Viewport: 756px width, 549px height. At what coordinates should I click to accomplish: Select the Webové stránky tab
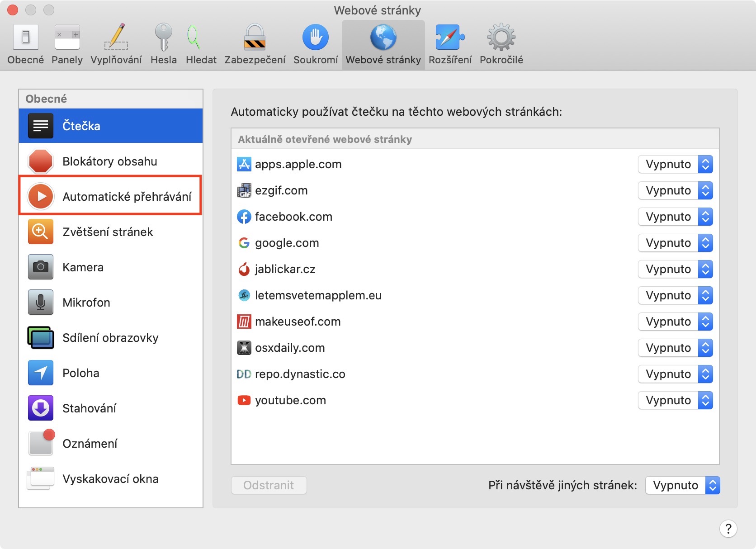tap(383, 44)
